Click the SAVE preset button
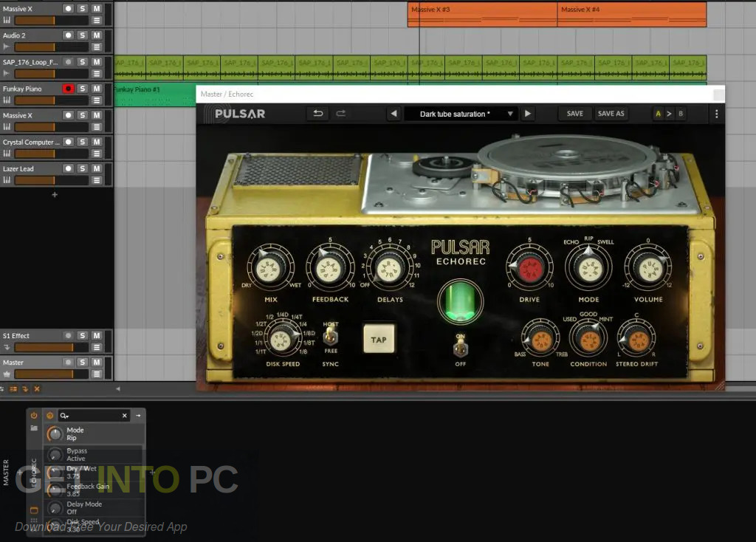The width and height of the screenshot is (756, 542). click(x=574, y=114)
